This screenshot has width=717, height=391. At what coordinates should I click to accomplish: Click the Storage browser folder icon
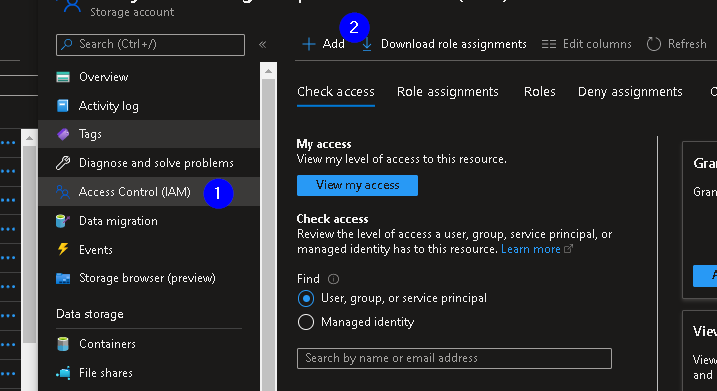pyautogui.click(x=63, y=278)
